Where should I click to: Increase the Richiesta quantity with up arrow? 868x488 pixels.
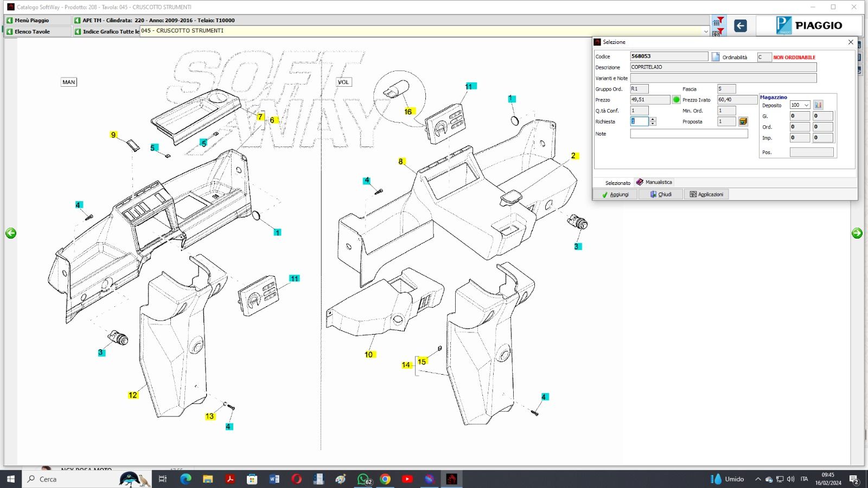tap(653, 119)
